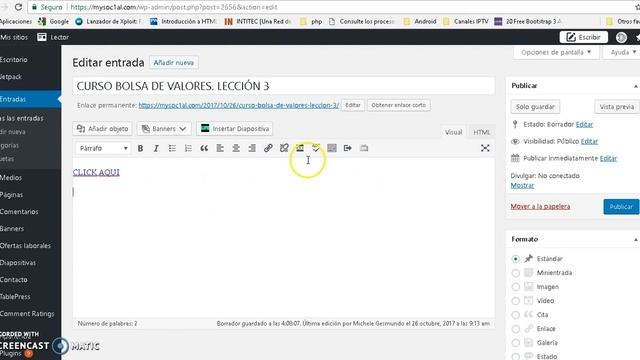Reload the browser page
The height and width of the screenshot is (360, 640).
click(18, 7)
